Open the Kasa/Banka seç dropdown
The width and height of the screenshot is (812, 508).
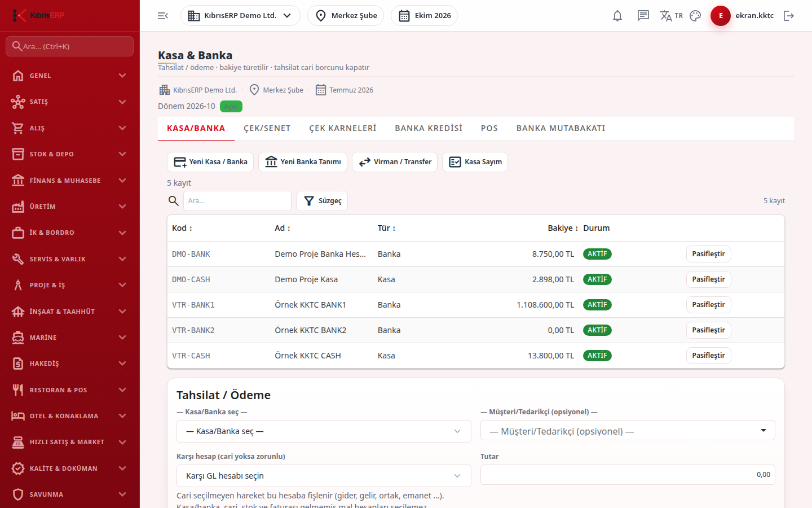point(324,431)
